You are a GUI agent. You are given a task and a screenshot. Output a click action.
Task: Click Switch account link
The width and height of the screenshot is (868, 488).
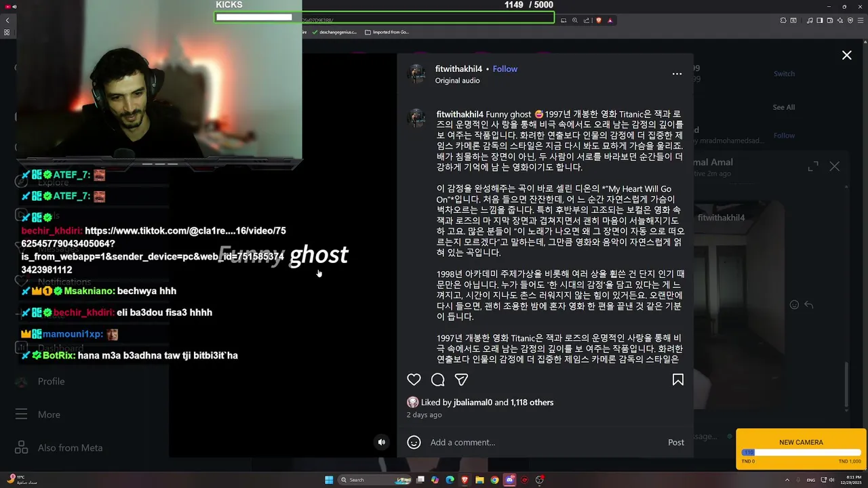click(x=784, y=74)
